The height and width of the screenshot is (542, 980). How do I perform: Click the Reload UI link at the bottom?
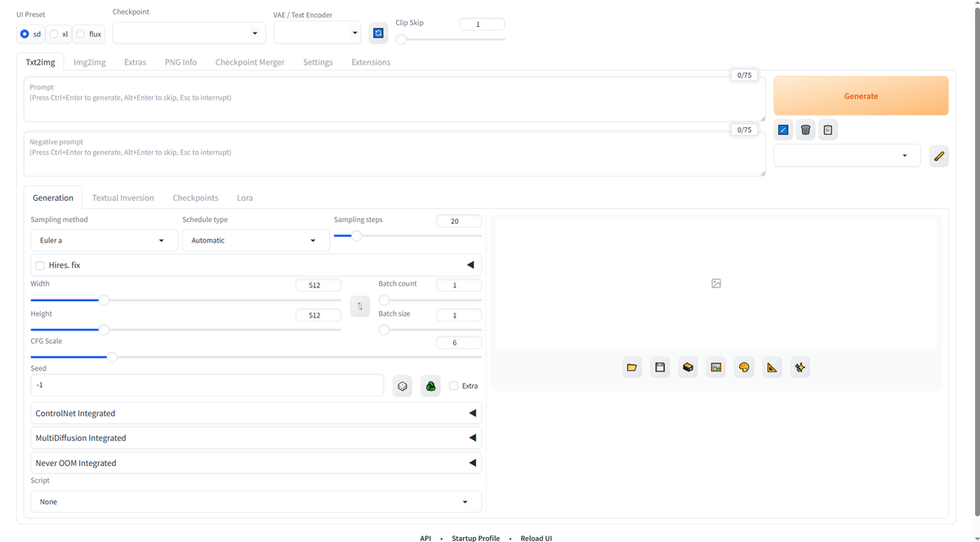536,538
